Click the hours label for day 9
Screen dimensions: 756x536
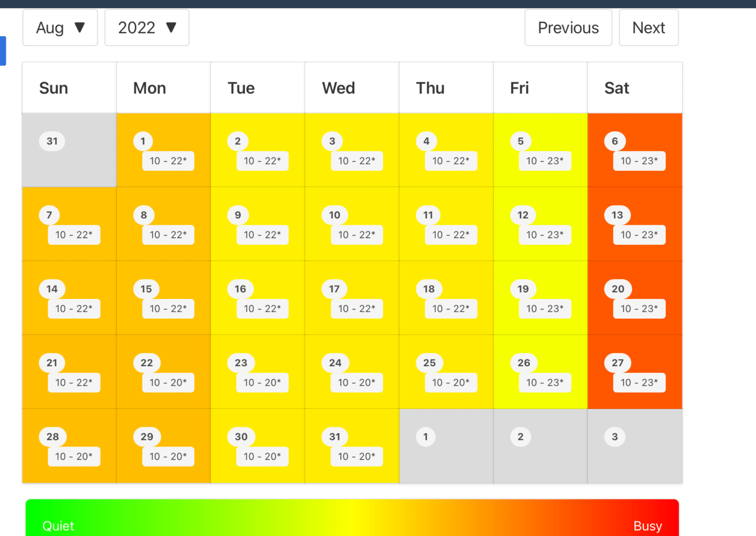262,235
